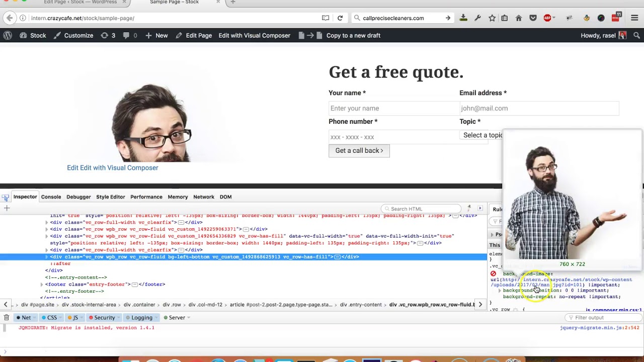This screenshot has width=644, height=362.
Task: Click the browser back arrow button
Action: [10, 18]
